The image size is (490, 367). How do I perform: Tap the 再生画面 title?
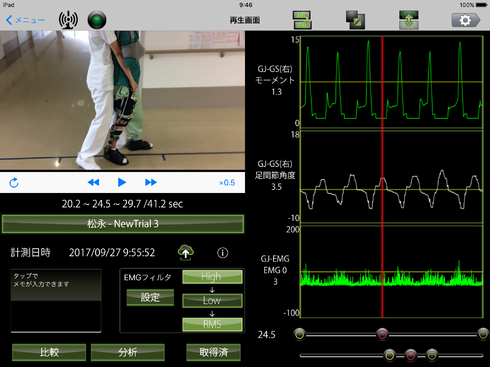(245, 20)
